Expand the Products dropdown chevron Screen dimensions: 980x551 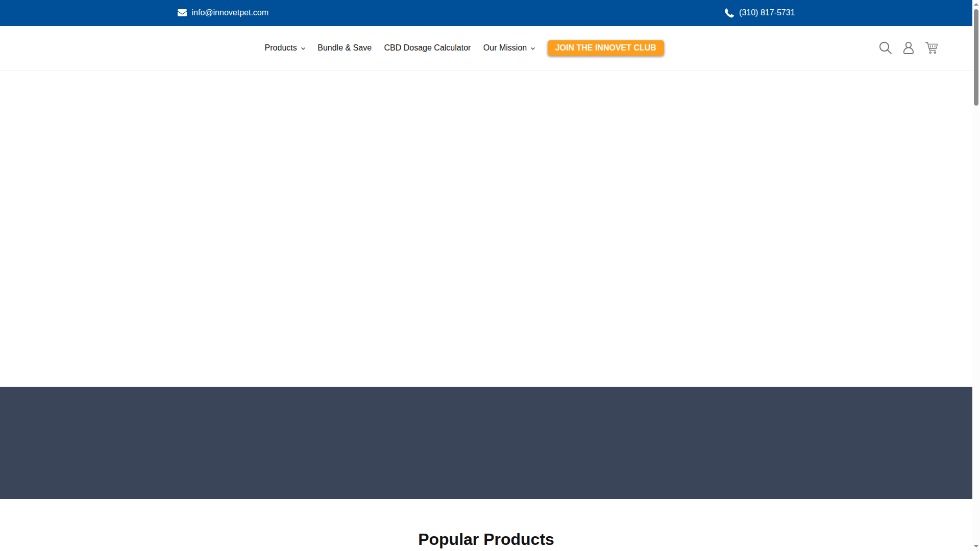click(x=302, y=48)
